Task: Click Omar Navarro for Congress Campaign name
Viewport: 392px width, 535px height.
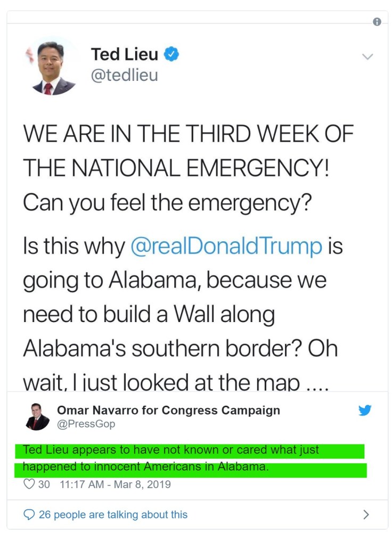Action: point(168,410)
